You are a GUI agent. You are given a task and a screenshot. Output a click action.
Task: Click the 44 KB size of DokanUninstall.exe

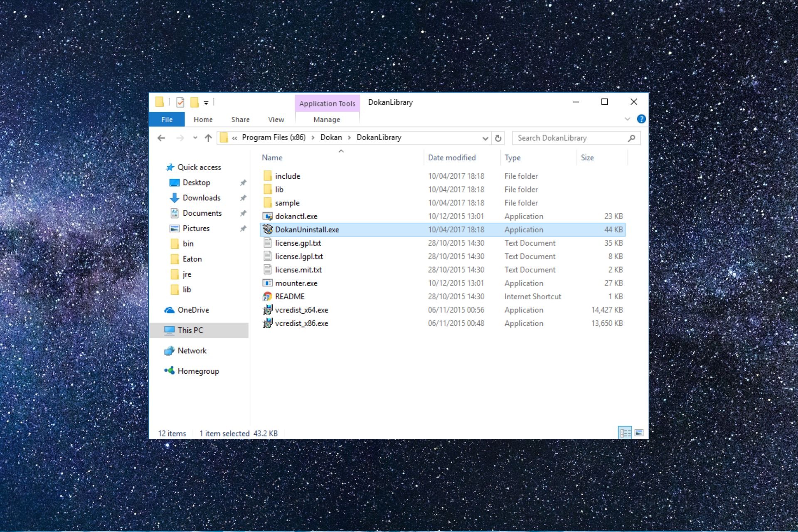click(613, 230)
